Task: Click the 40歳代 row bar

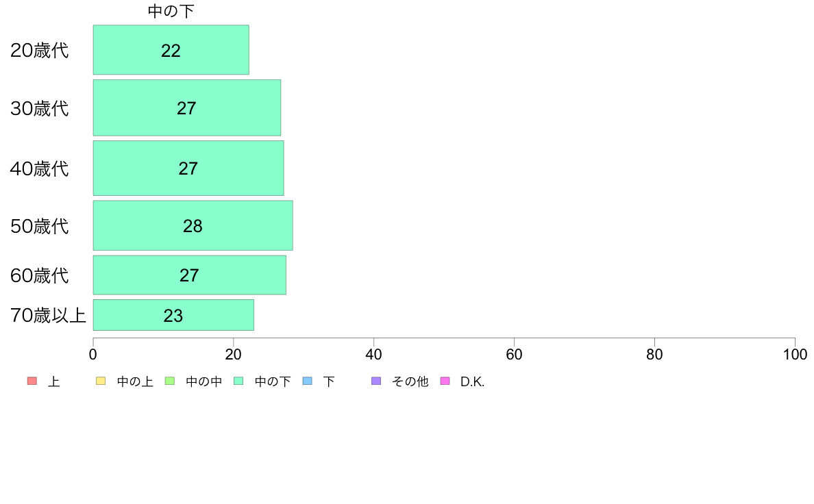Action: coord(188,168)
